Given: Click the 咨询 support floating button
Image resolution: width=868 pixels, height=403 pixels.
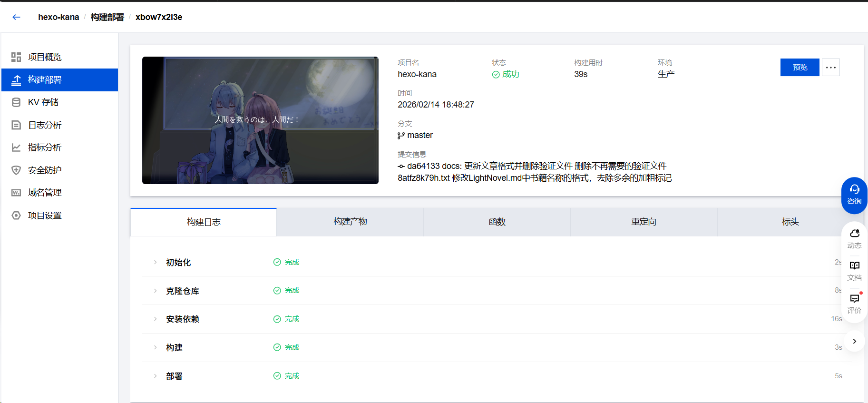Looking at the screenshot, I should [x=854, y=195].
